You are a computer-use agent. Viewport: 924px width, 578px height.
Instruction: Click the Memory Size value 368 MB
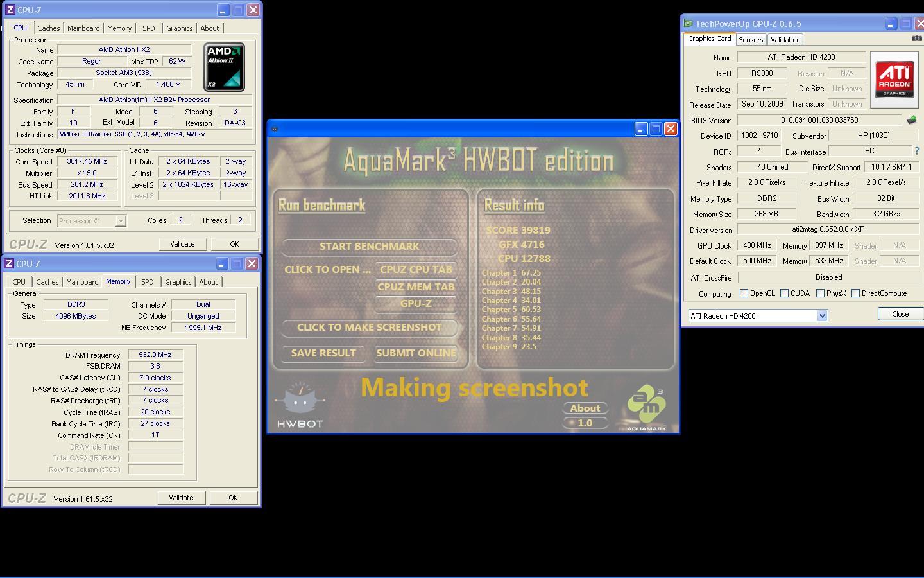coord(766,214)
